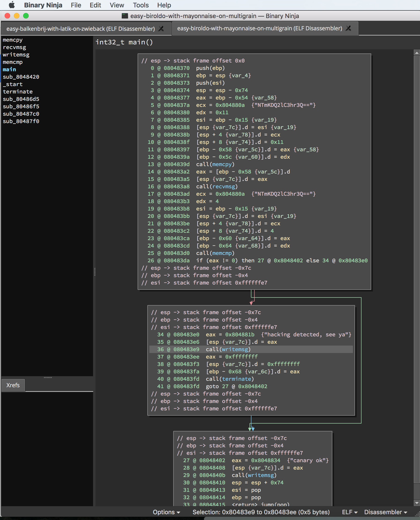Follow the terminate call link

click(x=237, y=379)
